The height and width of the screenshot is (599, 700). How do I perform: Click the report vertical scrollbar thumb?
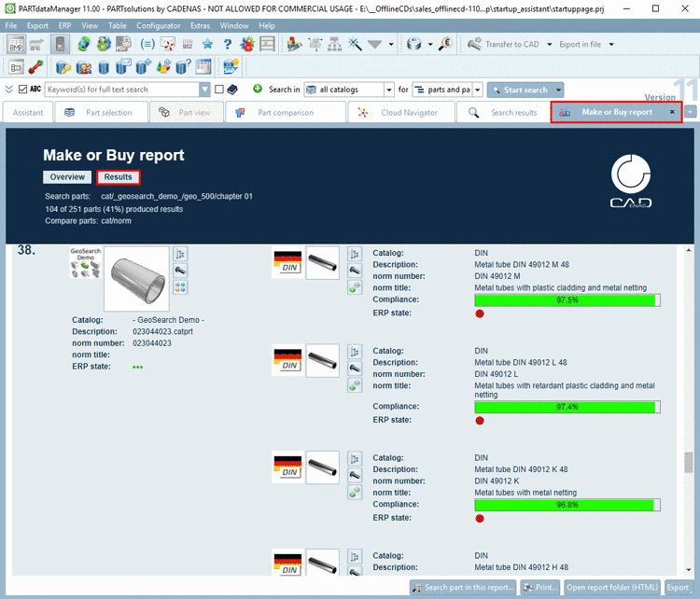coord(689,462)
